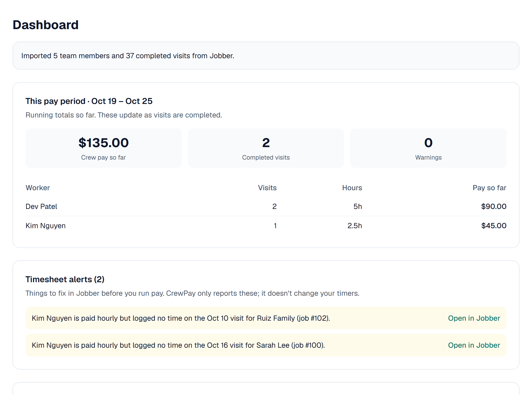
Task: Click the Visits column header
Action: pyautogui.click(x=267, y=188)
